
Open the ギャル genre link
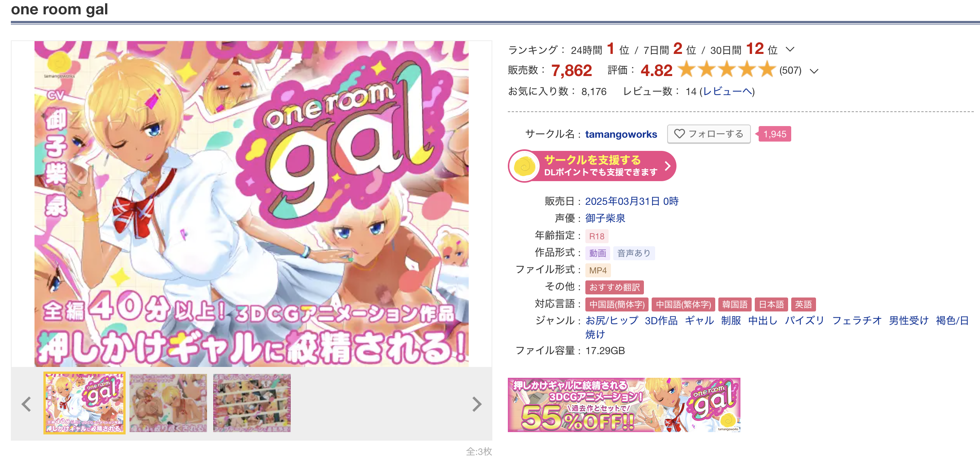[699, 320]
